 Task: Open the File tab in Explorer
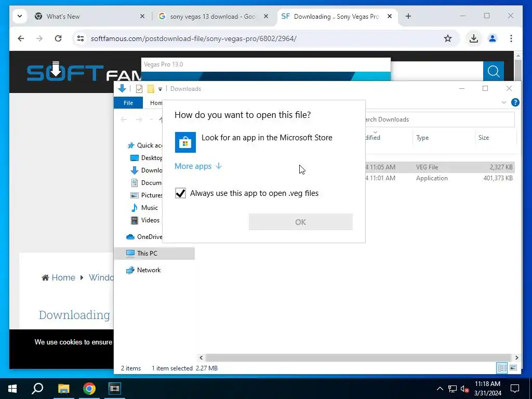tap(128, 103)
